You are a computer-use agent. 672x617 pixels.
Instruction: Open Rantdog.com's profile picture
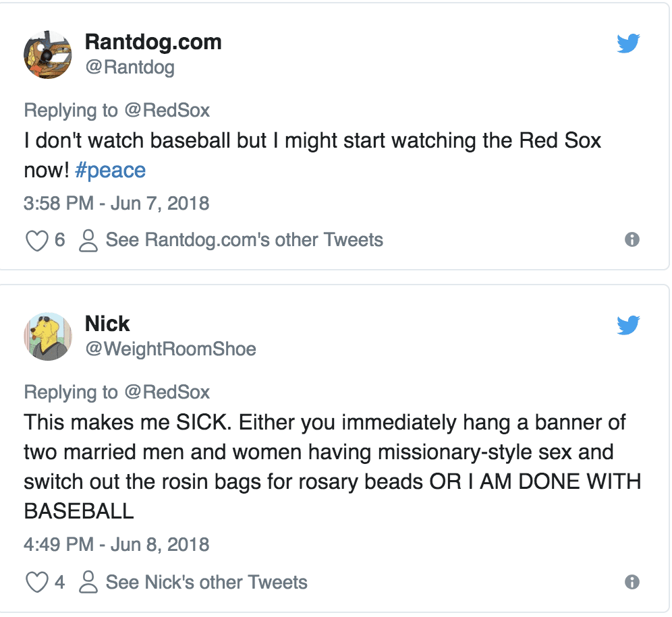[x=48, y=55]
